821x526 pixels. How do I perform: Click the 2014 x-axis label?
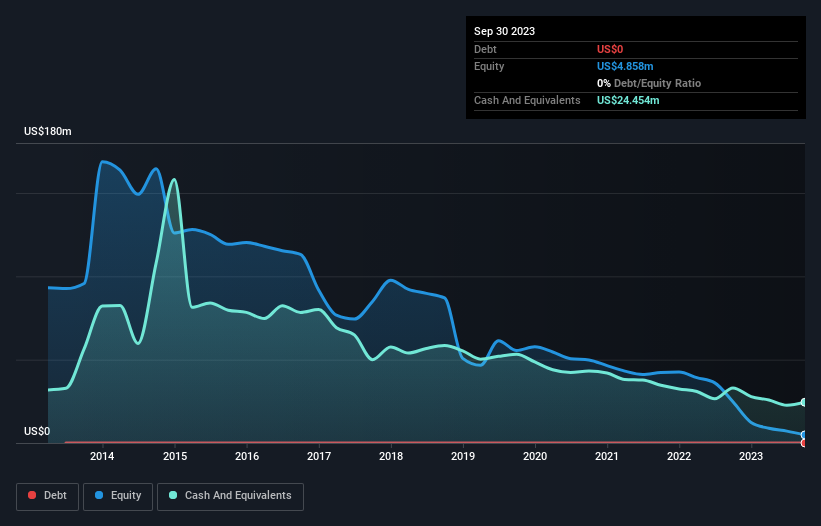point(102,456)
